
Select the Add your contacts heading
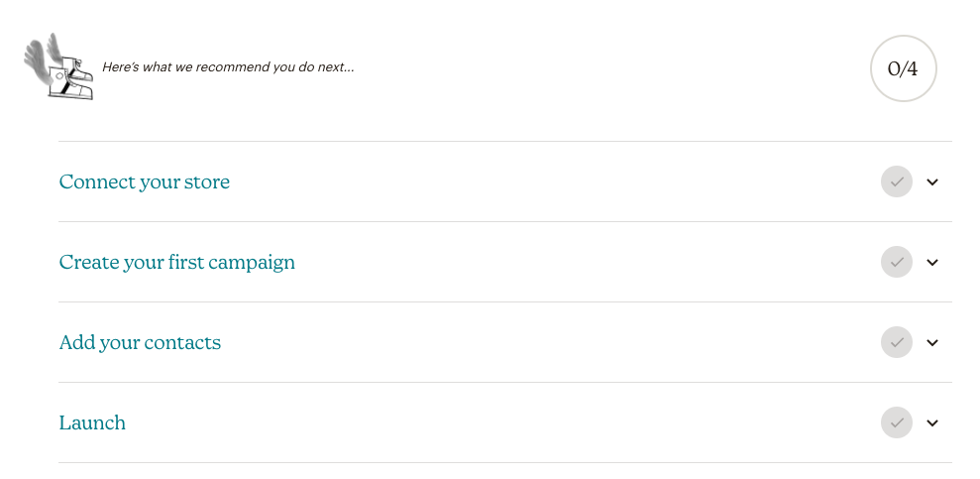click(x=140, y=343)
